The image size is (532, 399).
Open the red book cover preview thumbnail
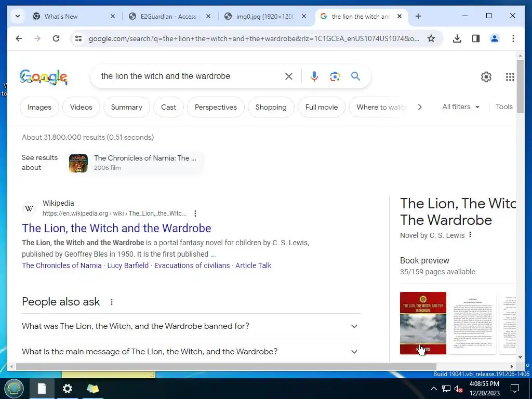pyautogui.click(x=423, y=323)
